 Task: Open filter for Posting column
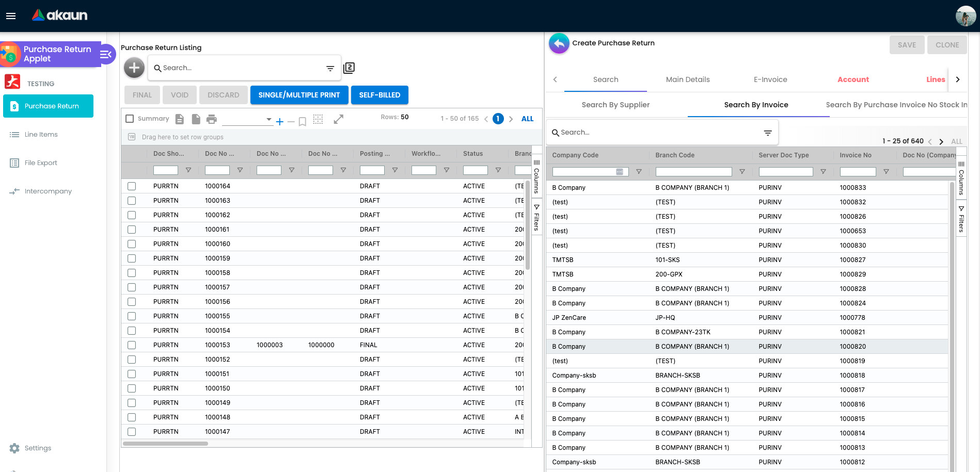tap(395, 170)
